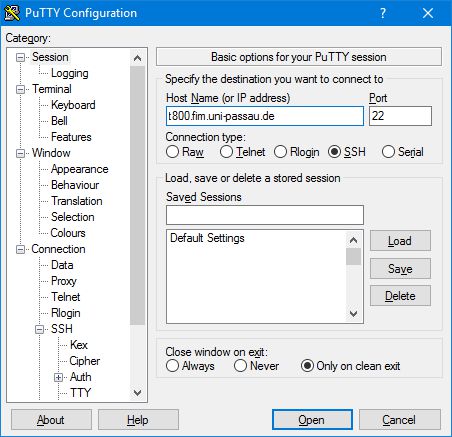Screen dimensions: 452x437
Task: Collapse the Terminal category node
Action: pyautogui.click(x=20, y=89)
